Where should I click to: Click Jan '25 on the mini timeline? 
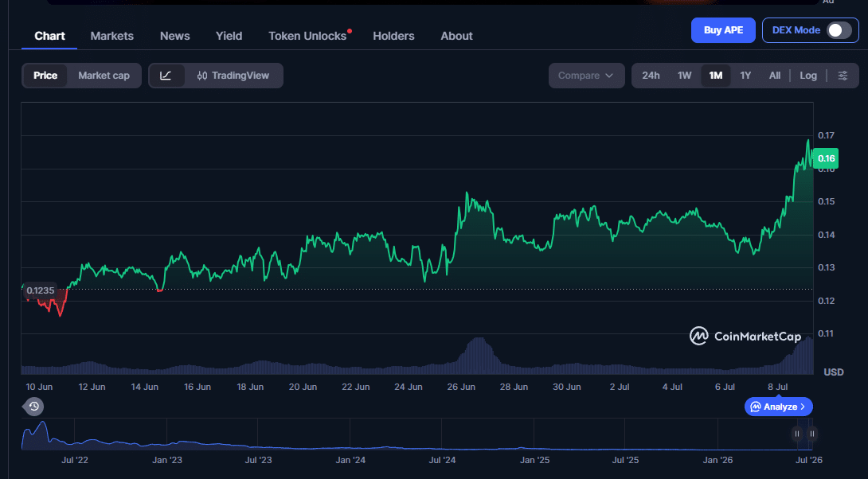(x=535, y=460)
